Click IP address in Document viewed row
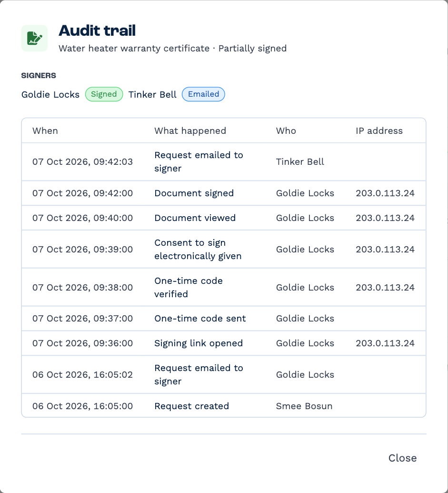 point(385,218)
